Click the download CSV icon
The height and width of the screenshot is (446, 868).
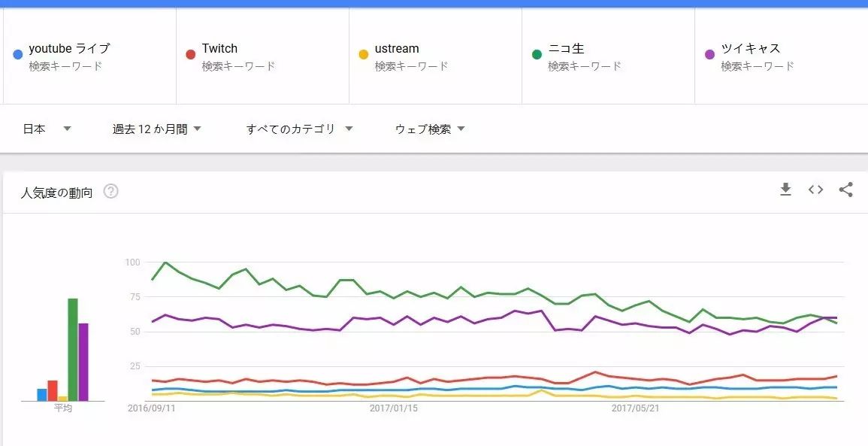pos(785,190)
